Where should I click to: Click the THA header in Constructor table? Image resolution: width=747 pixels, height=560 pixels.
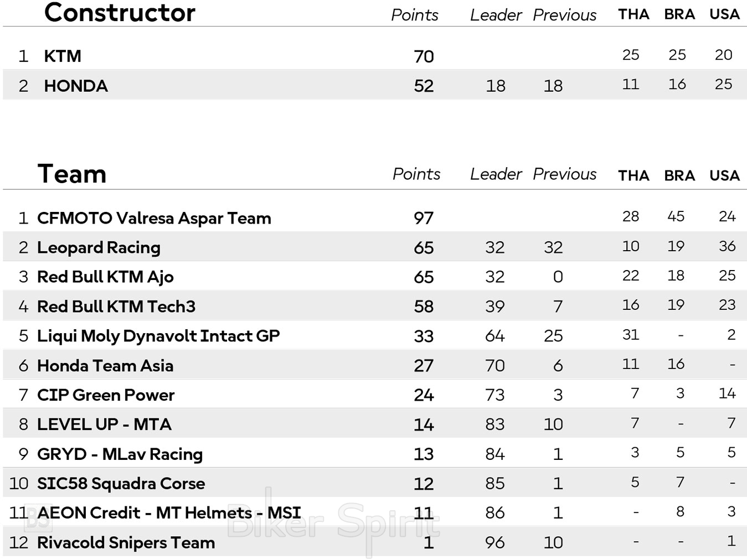[633, 14]
